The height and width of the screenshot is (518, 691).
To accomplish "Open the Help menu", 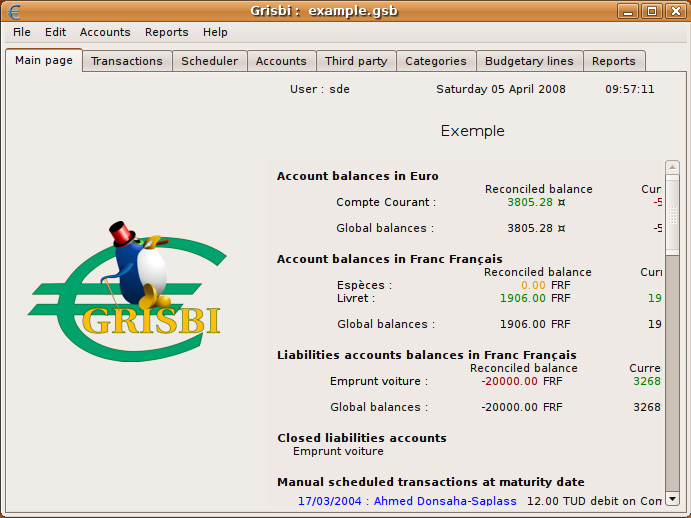I will [x=215, y=32].
